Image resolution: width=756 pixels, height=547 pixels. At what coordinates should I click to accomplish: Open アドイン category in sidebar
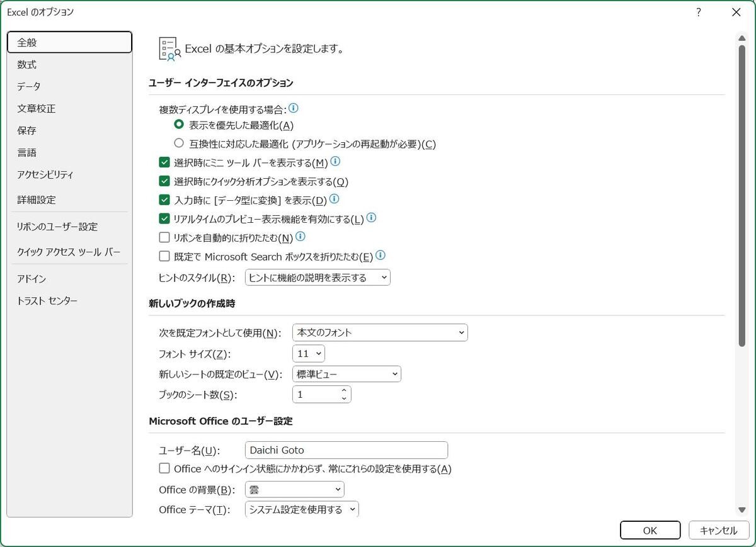(69, 279)
